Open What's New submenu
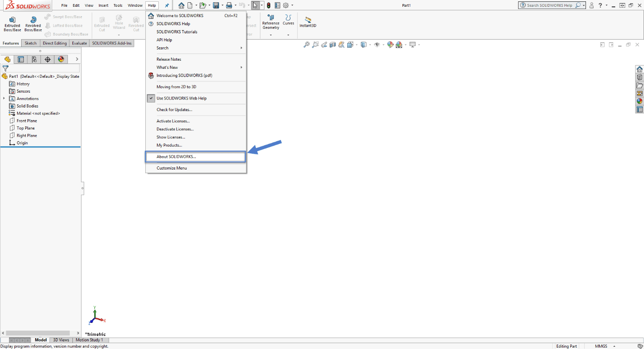644x349 pixels. 196,67
